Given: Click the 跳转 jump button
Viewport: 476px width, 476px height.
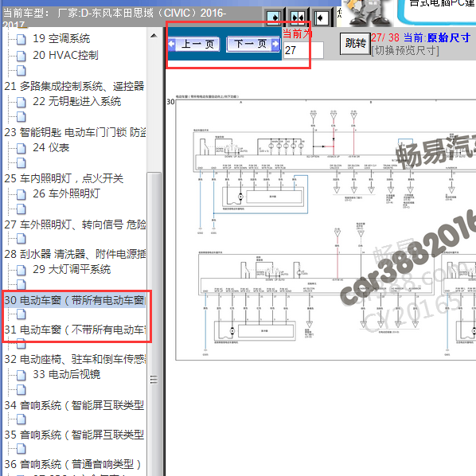Looking at the screenshot, I should 355,44.
